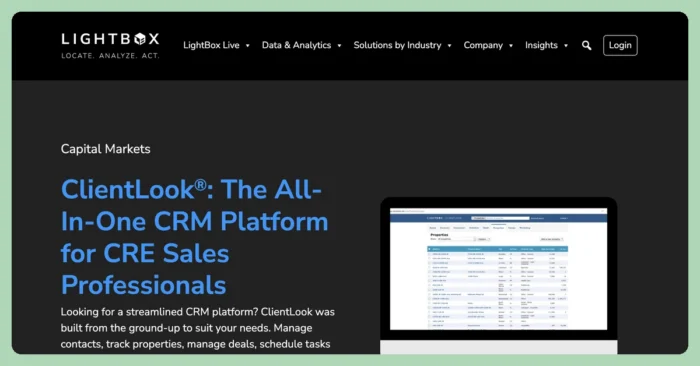Open the LightBox Live menu
The height and width of the screenshot is (366, 700).
211,45
